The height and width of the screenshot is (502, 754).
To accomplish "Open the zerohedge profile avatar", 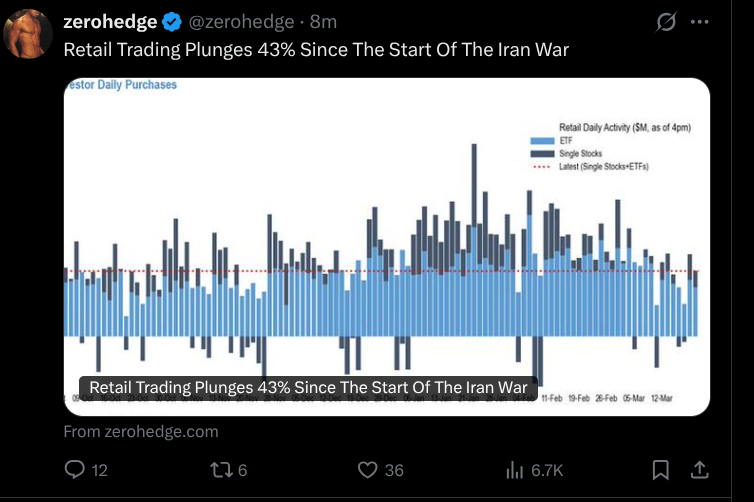I will pos(30,34).
